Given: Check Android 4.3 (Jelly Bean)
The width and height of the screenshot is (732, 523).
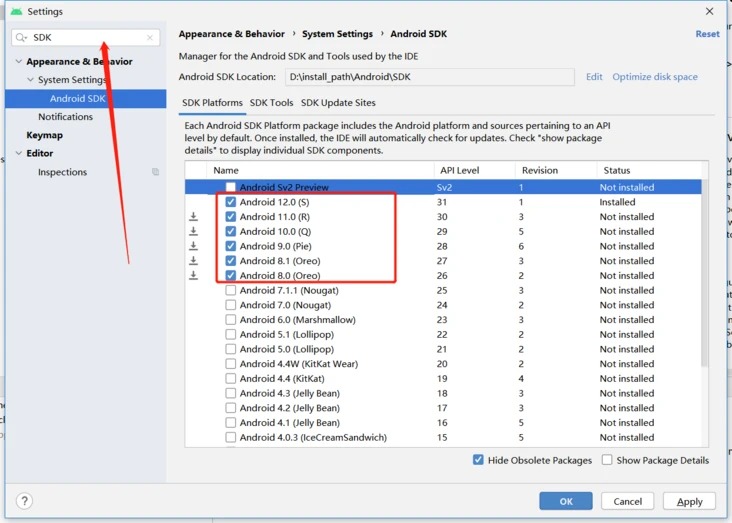Looking at the screenshot, I should [231, 393].
